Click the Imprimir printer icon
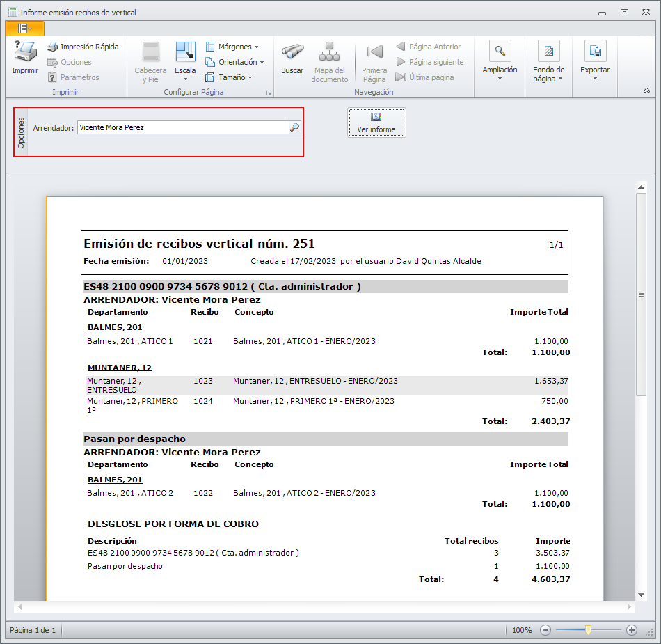 (25, 53)
